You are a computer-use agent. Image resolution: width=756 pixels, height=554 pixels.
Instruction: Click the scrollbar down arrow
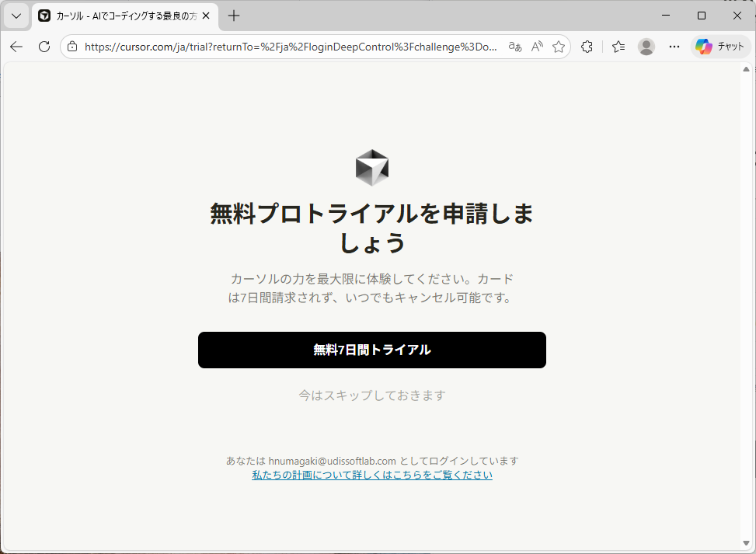click(x=747, y=543)
